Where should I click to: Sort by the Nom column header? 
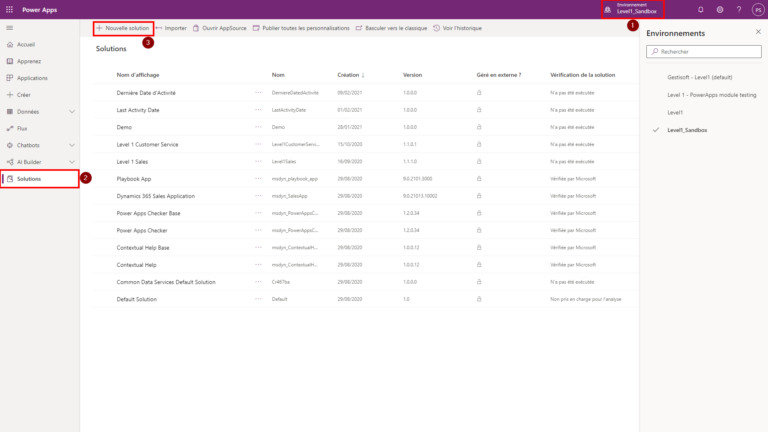tap(278, 75)
